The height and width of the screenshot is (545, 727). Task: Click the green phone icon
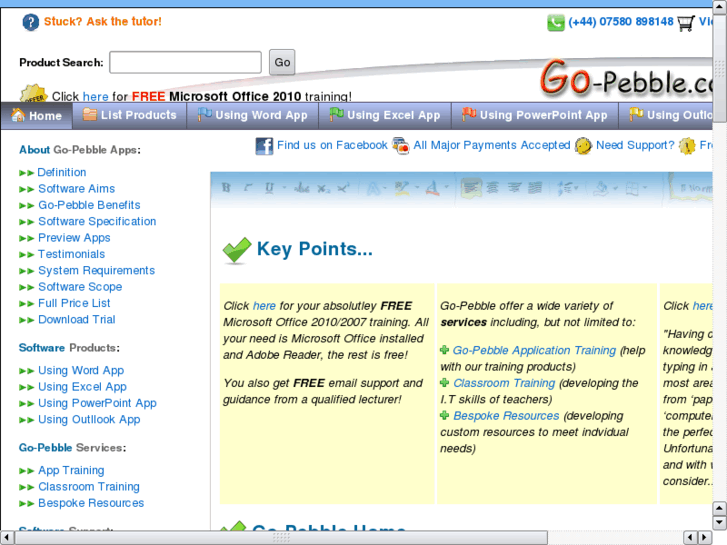(x=555, y=22)
